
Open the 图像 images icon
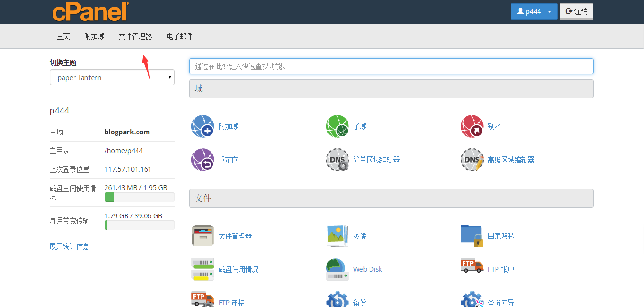pyautogui.click(x=338, y=236)
